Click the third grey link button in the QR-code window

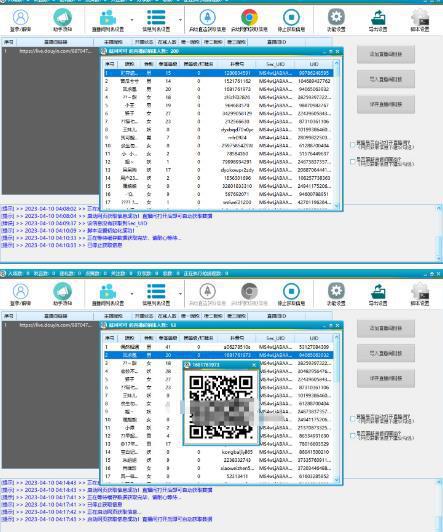tap(386, 379)
